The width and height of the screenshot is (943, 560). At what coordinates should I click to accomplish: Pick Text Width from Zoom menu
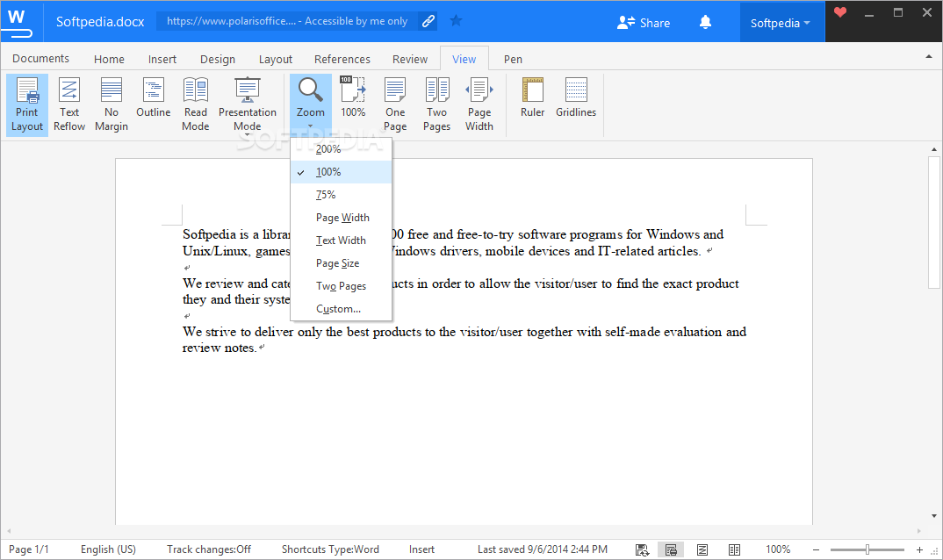tap(341, 241)
